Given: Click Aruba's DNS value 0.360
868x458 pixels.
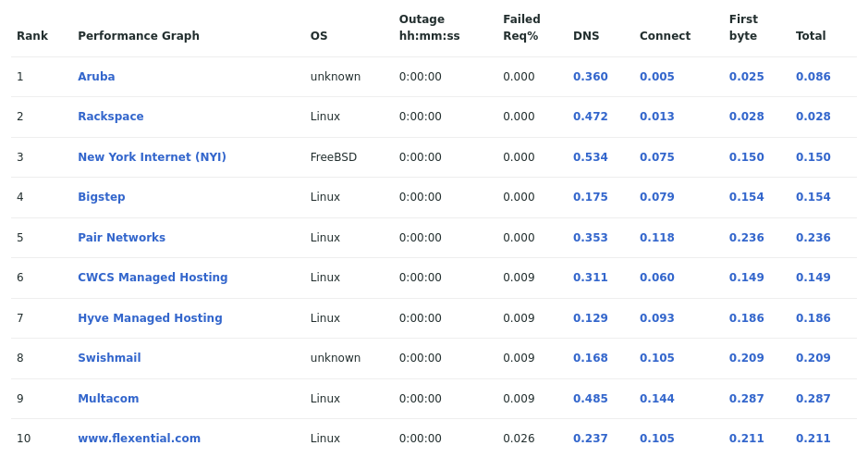Looking at the screenshot, I should 590,77.
